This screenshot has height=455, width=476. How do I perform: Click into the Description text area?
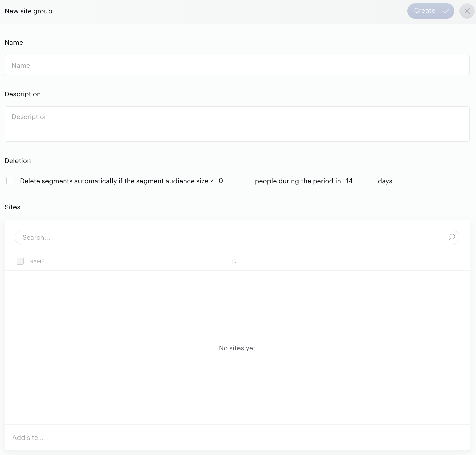click(237, 124)
